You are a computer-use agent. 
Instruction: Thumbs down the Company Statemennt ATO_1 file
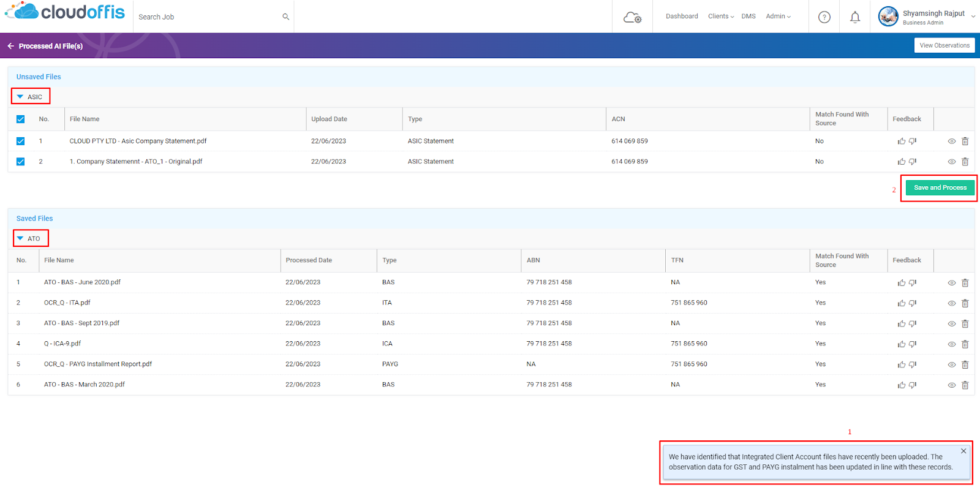point(913,162)
